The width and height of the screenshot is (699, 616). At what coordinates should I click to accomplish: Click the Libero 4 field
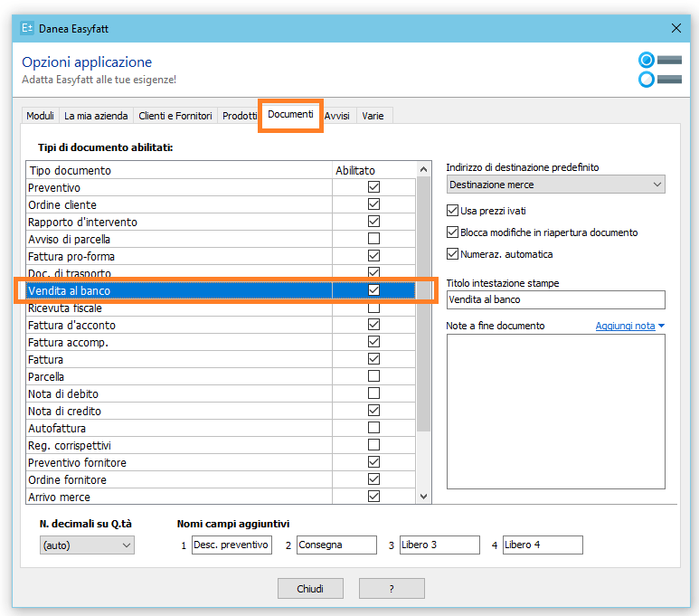(543, 545)
